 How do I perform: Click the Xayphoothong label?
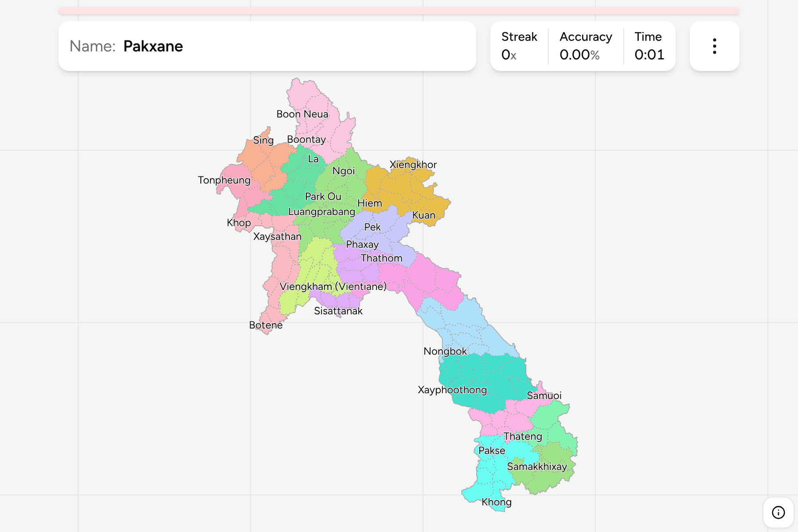click(x=452, y=390)
